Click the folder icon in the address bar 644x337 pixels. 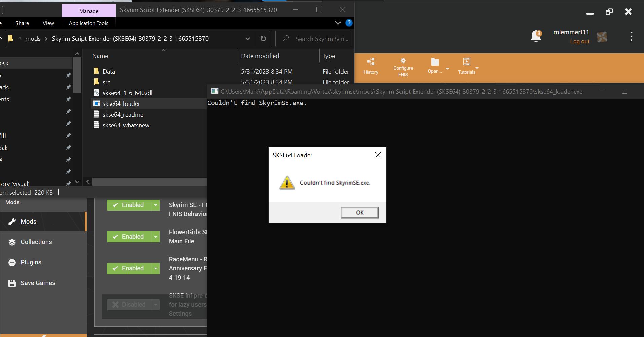10,38
